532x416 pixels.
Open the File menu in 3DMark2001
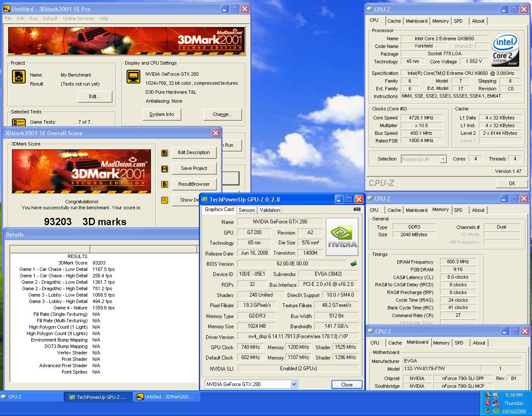[8, 18]
